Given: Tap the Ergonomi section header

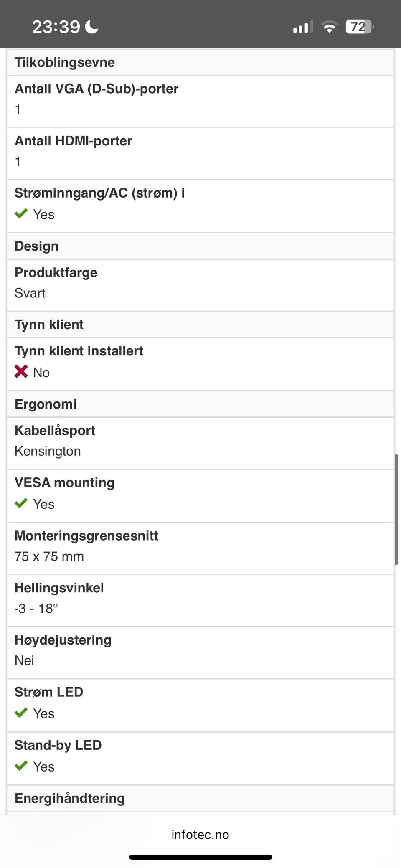Looking at the screenshot, I should point(46,404).
